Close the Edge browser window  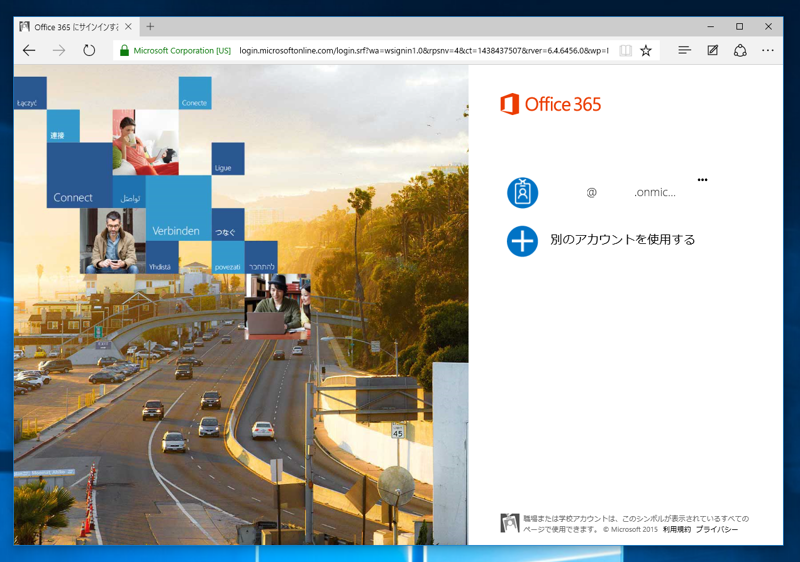pyautogui.click(x=768, y=27)
